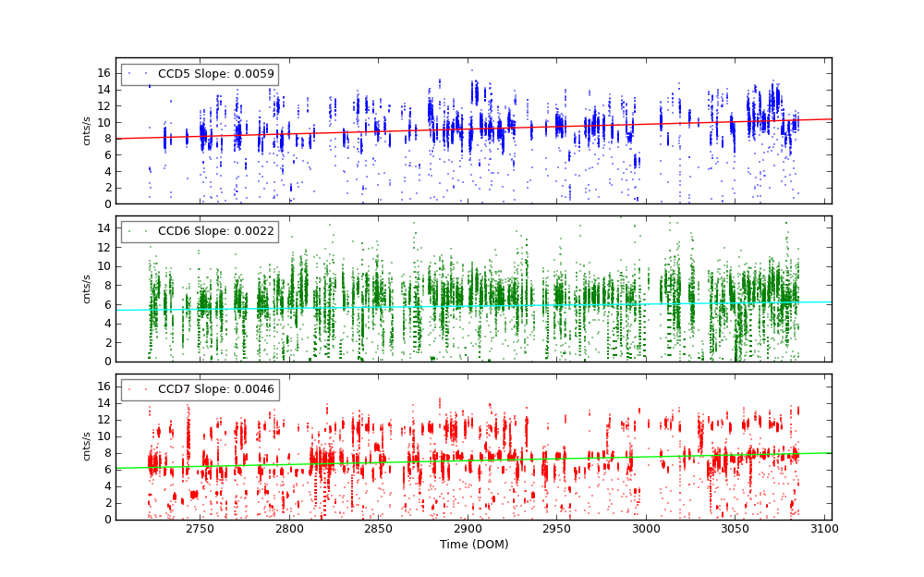Click the cyan trend line in CCD6 plot

pos(462,305)
